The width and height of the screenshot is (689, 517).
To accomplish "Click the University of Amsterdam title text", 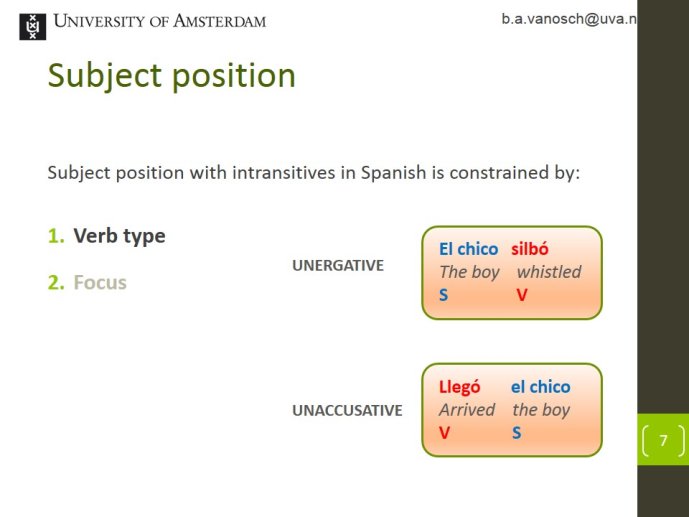I will click(x=160, y=21).
